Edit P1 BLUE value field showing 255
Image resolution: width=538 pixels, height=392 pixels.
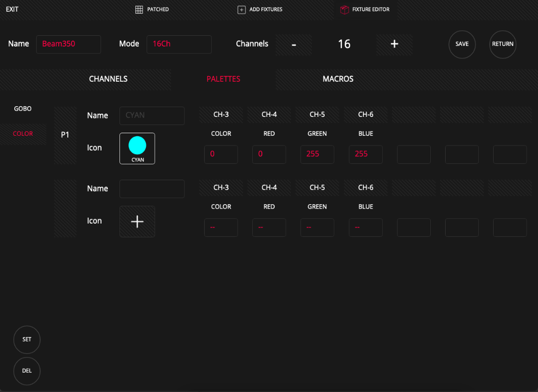coord(366,154)
